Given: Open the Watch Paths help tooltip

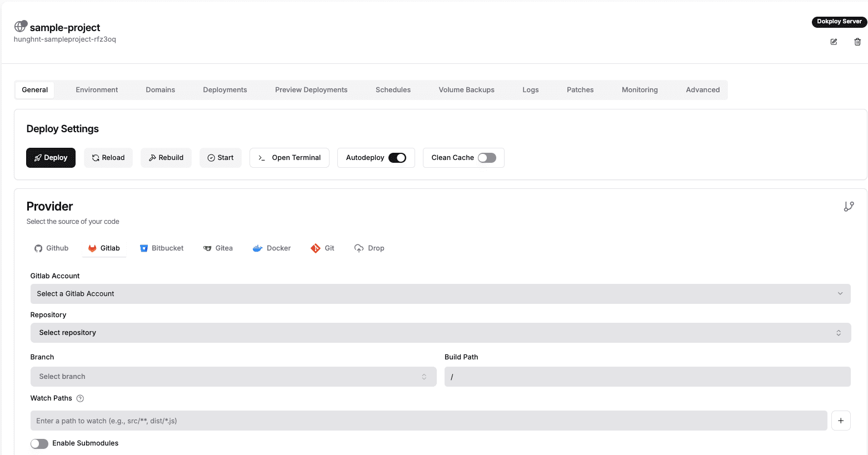Looking at the screenshot, I should tap(80, 398).
